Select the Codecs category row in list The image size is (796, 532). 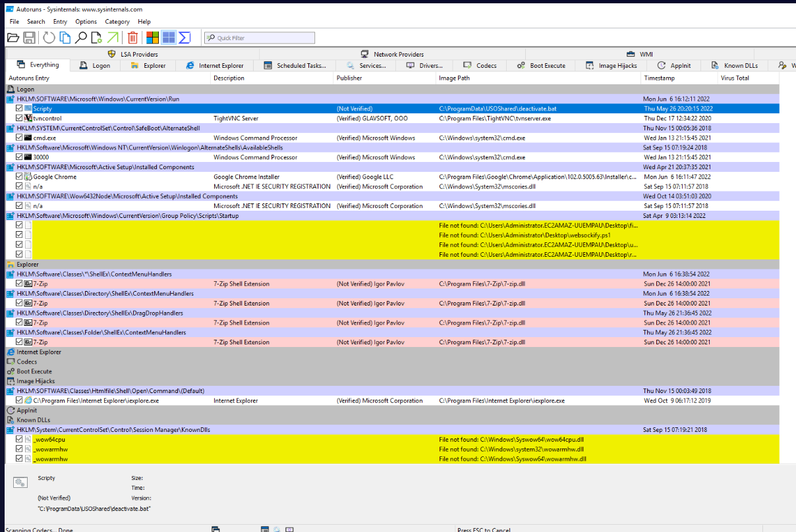click(x=392, y=361)
